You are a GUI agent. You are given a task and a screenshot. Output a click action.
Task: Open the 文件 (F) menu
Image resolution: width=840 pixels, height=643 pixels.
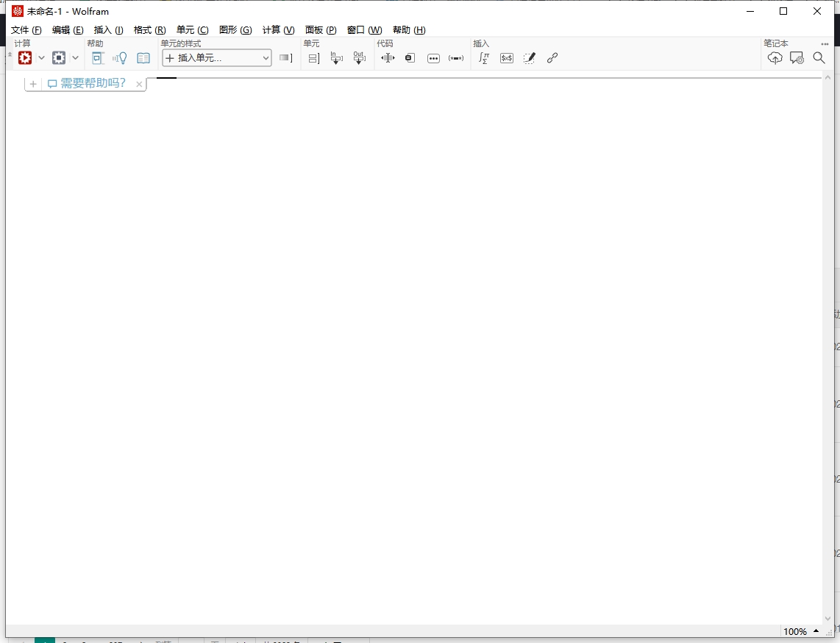[x=26, y=30]
